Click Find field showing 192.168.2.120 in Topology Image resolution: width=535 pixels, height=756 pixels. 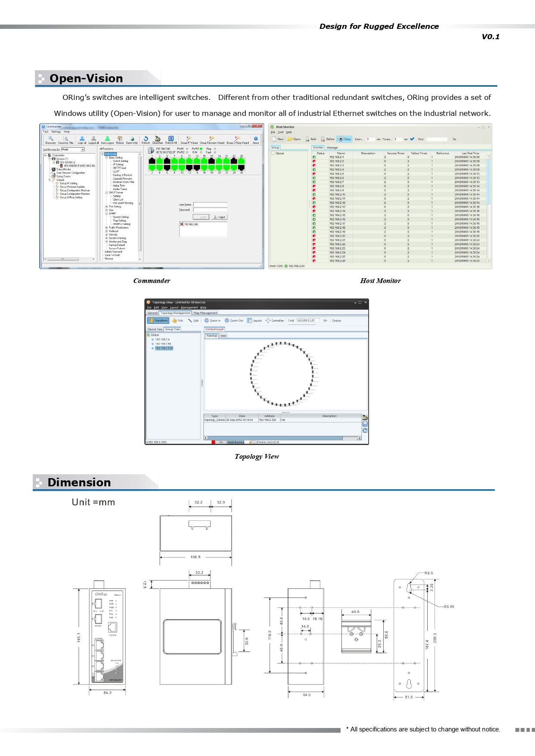(308, 320)
